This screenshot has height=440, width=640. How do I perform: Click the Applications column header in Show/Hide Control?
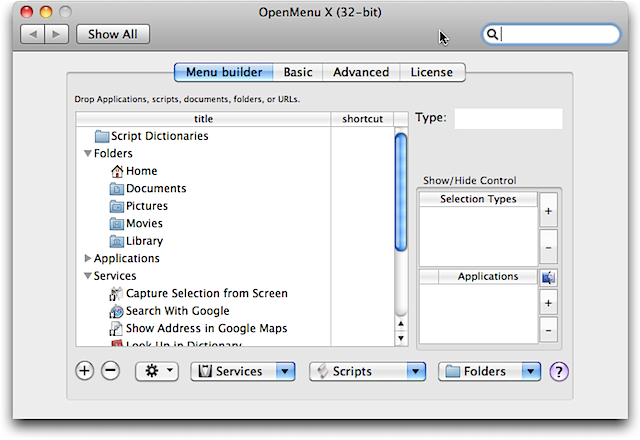click(488, 277)
